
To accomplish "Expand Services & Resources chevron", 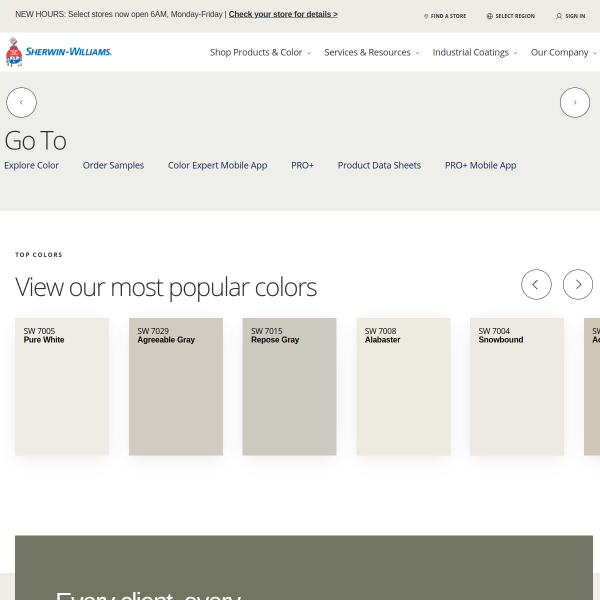I will (417, 53).
